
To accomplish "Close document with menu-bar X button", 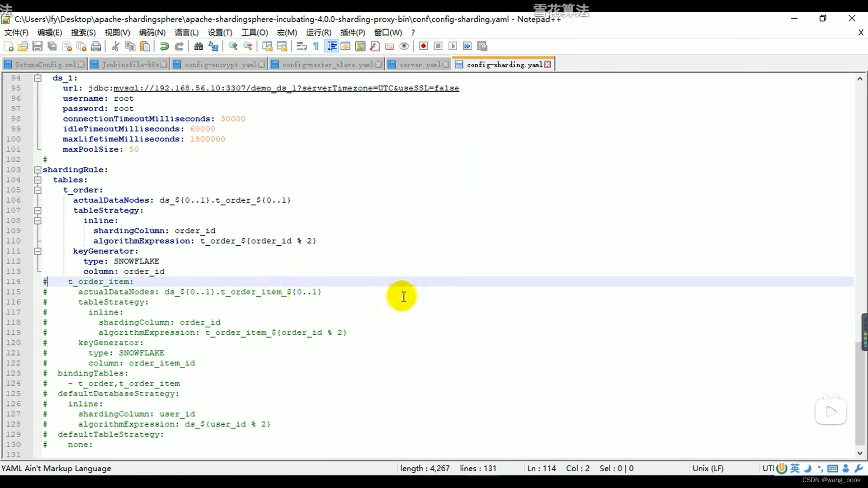I will click(861, 33).
